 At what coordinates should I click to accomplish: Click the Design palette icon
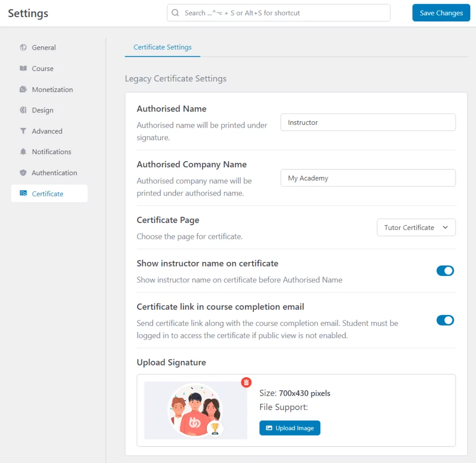coord(23,110)
